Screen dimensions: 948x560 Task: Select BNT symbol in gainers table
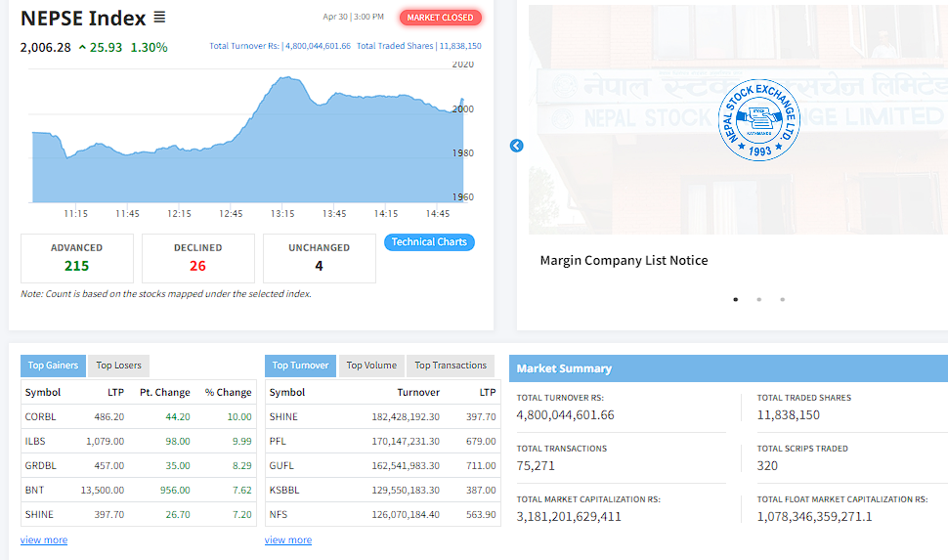34,490
